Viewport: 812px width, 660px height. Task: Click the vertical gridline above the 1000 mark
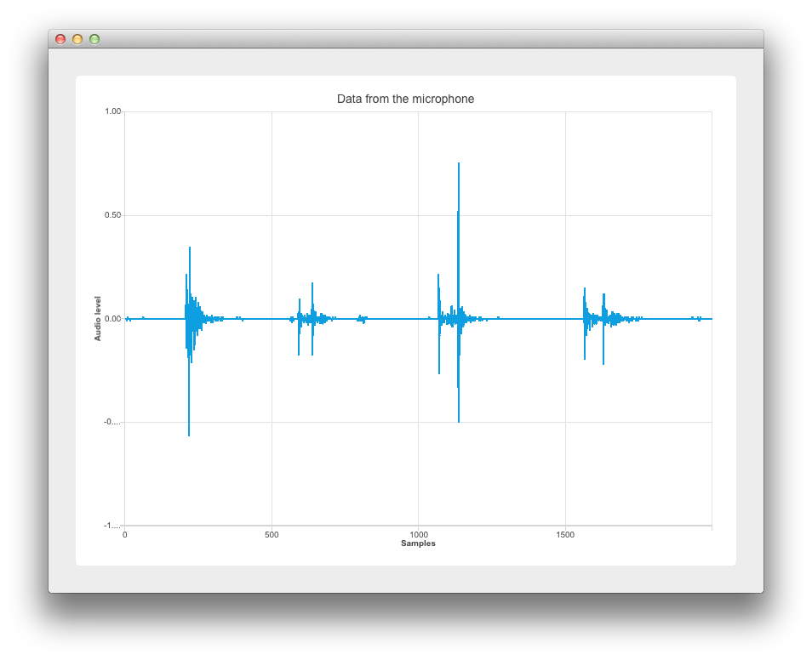point(419,170)
